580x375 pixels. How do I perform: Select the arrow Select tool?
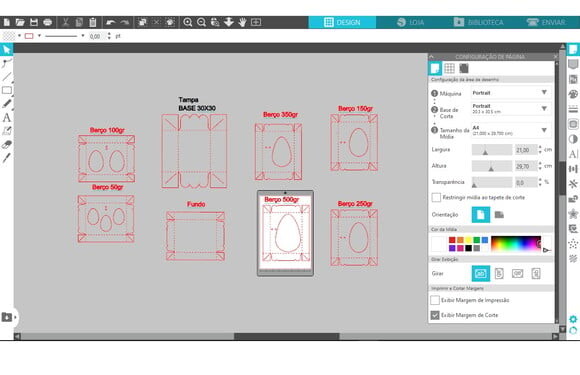pos(7,49)
